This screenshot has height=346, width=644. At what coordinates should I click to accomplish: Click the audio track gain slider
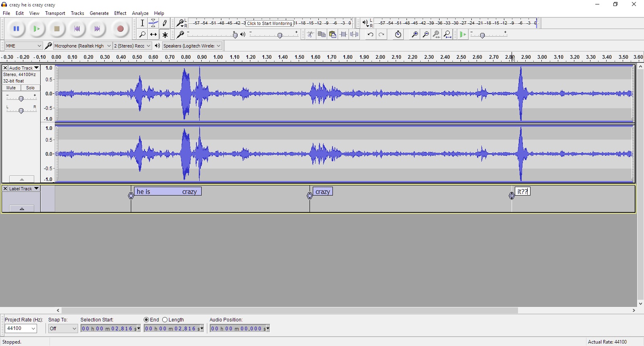pos(21,99)
